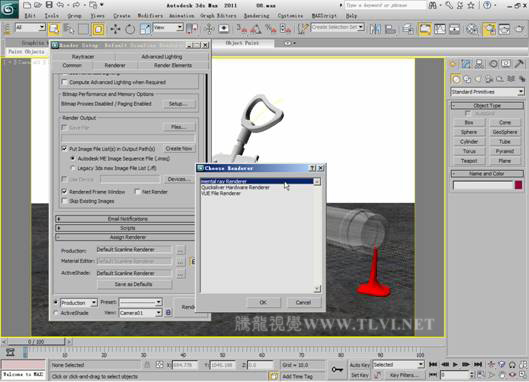
Task: Click the key icon in status bar
Action: [x=337, y=370]
